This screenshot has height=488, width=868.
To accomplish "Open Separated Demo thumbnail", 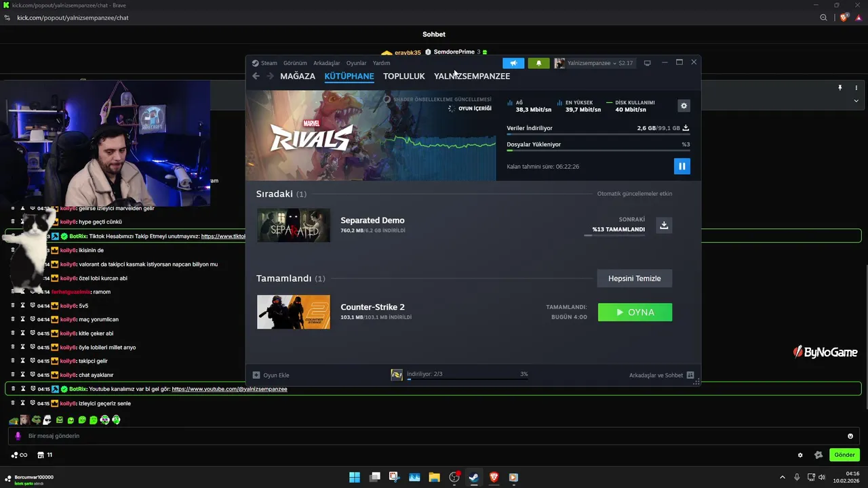I will (294, 225).
